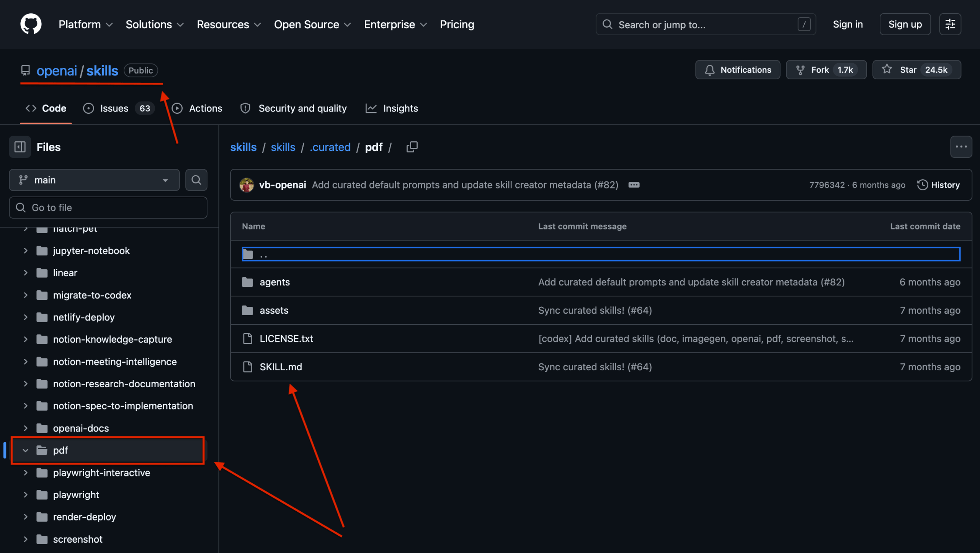
Task: Open the latest commit message link
Action: point(465,185)
